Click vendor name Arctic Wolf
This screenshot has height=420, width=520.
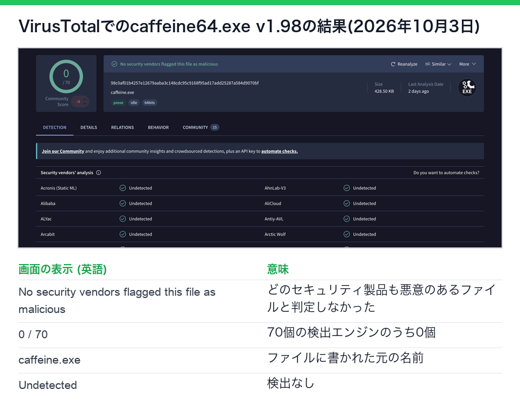[x=275, y=234]
